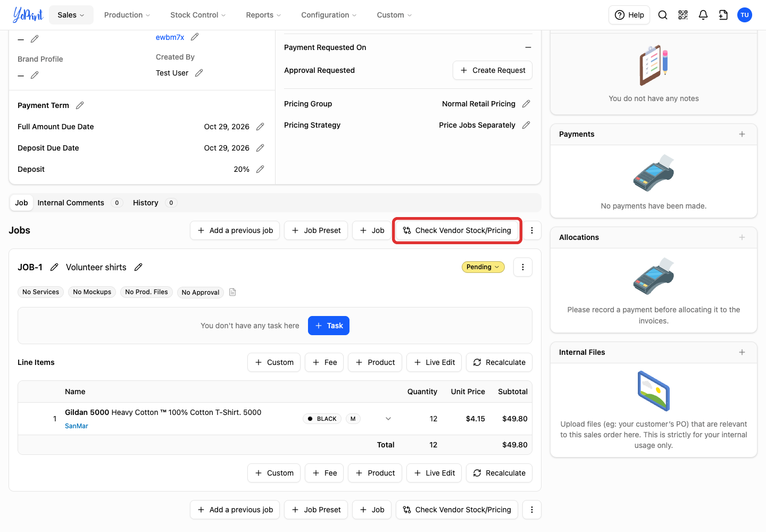Change the Pending status dropdown

(x=483, y=267)
